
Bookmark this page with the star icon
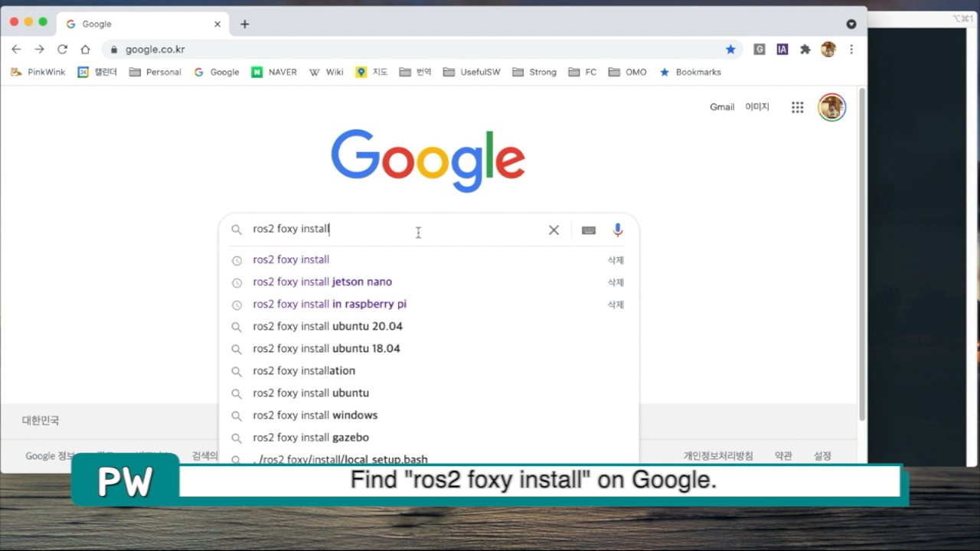(x=730, y=49)
